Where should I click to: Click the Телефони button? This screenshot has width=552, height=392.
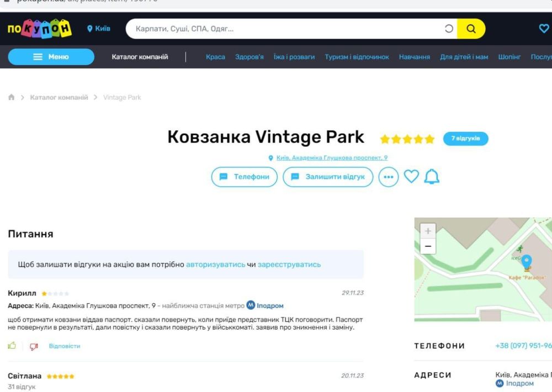pos(245,177)
